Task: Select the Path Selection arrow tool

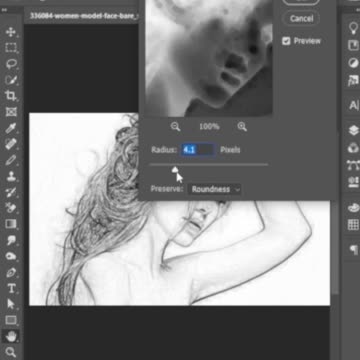Action: point(11,304)
